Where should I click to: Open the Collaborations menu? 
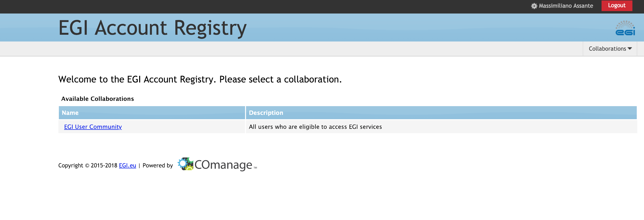tap(610, 49)
